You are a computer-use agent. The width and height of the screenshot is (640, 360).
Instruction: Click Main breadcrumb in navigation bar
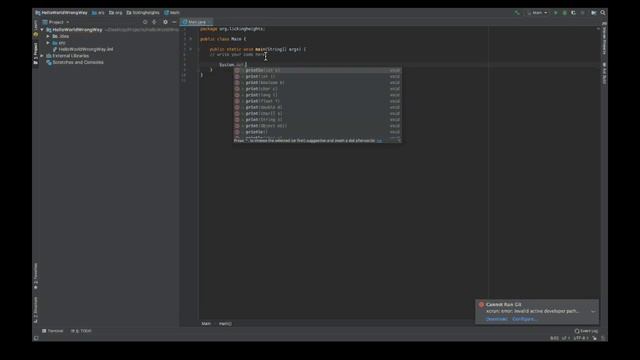(172, 13)
